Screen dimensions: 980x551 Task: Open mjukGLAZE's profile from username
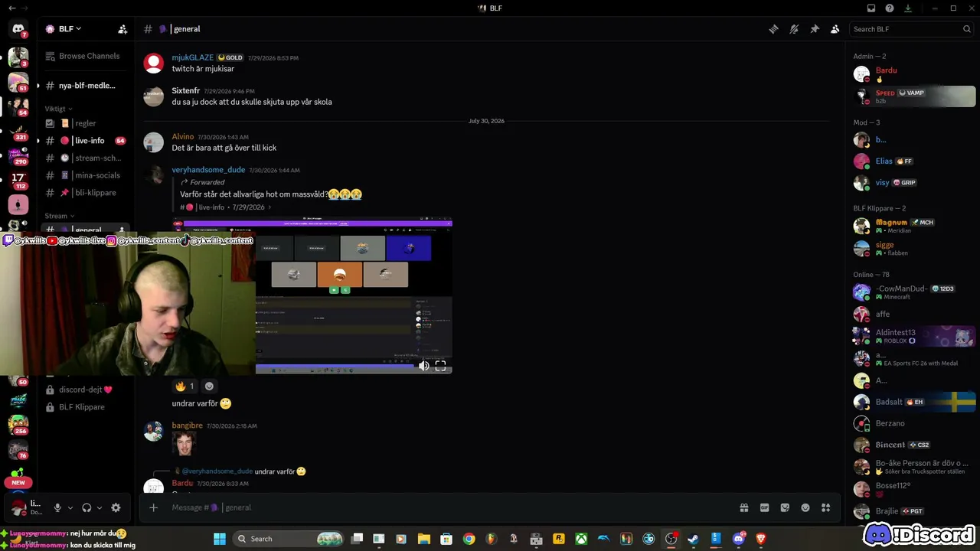[193, 57]
